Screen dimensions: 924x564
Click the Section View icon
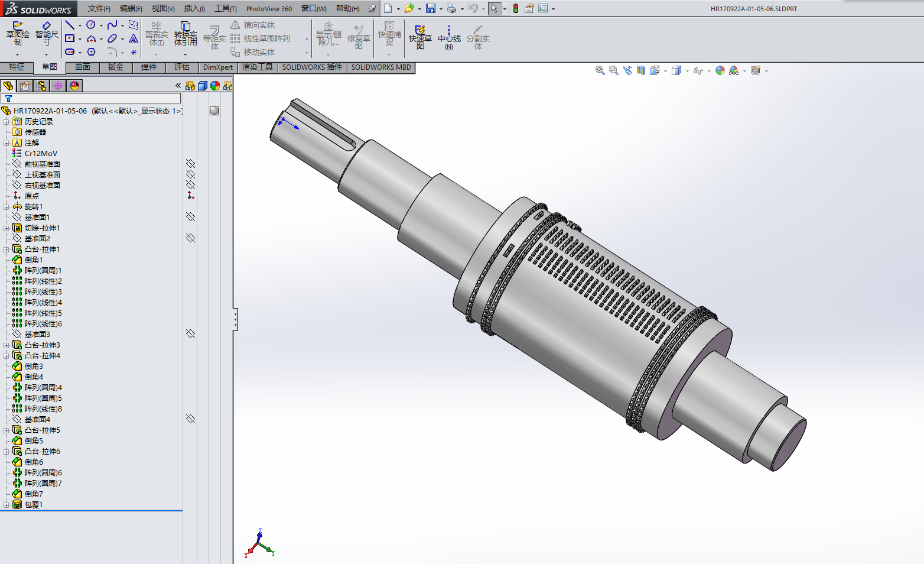[641, 70]
